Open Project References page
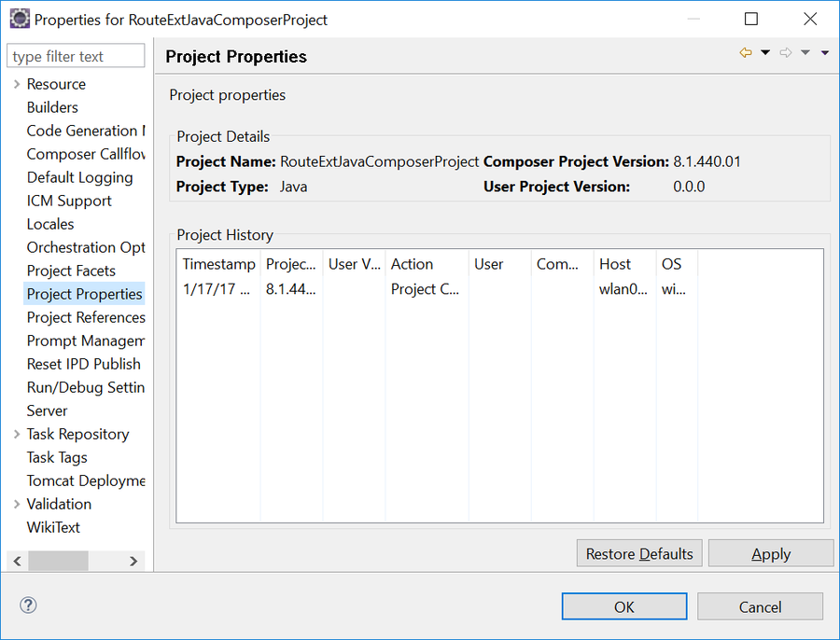The width and height of the screenshot is (840, 640). tap(86, 317)
